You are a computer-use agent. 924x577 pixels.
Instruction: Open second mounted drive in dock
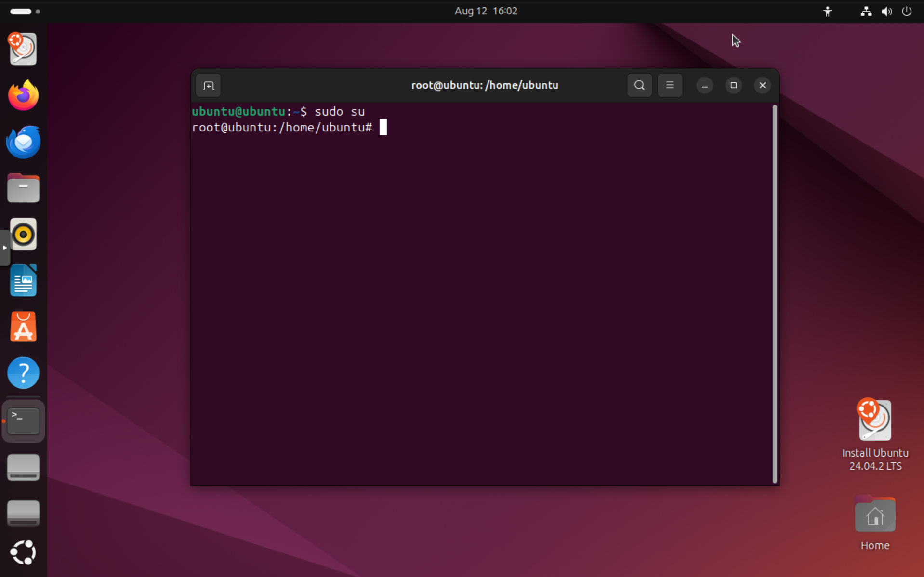click(23, 513)
